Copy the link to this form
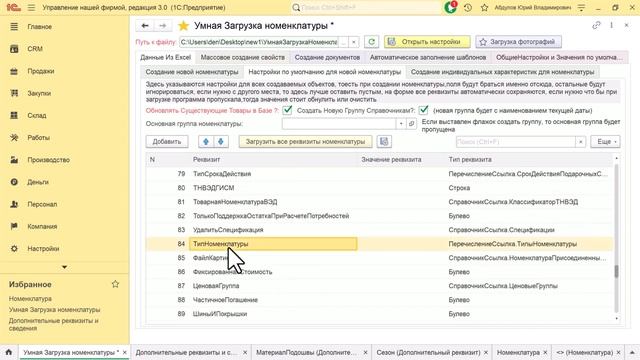The image size is (640, 360). (x=596, y=25)
